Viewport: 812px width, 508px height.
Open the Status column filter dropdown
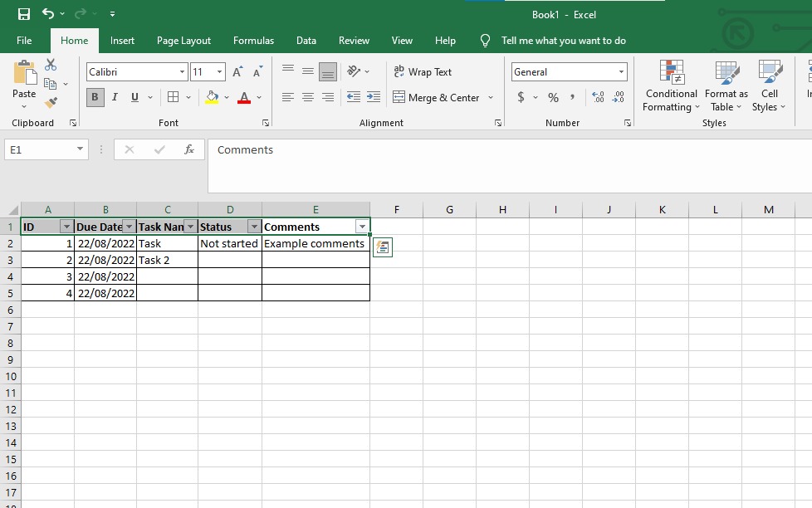253,227
